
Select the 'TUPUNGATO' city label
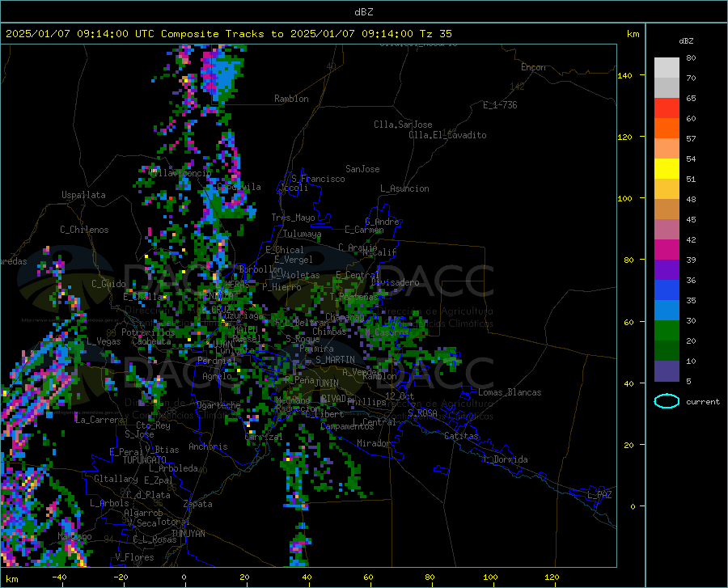tap(145, 460)
